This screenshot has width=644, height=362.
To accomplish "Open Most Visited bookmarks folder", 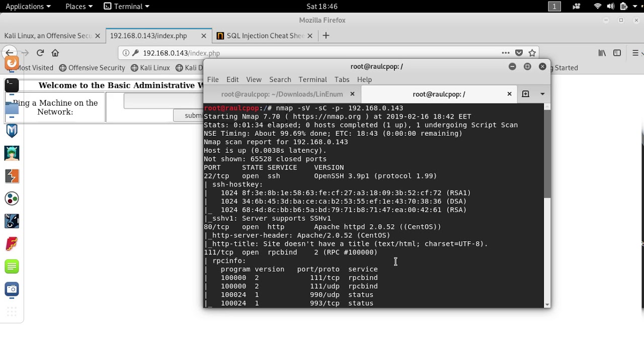I will [x=31, y=68].
